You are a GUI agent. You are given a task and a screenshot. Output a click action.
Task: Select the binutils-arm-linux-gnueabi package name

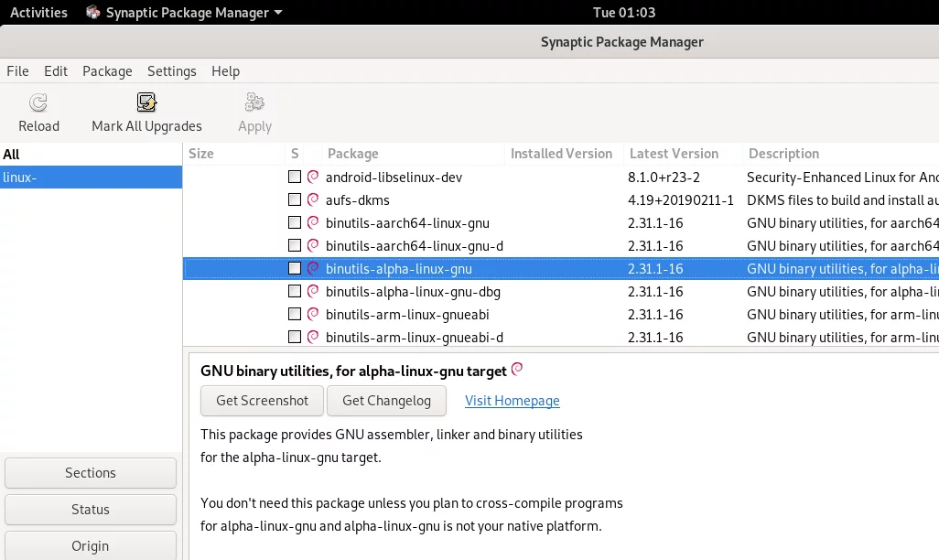point(407,315)
